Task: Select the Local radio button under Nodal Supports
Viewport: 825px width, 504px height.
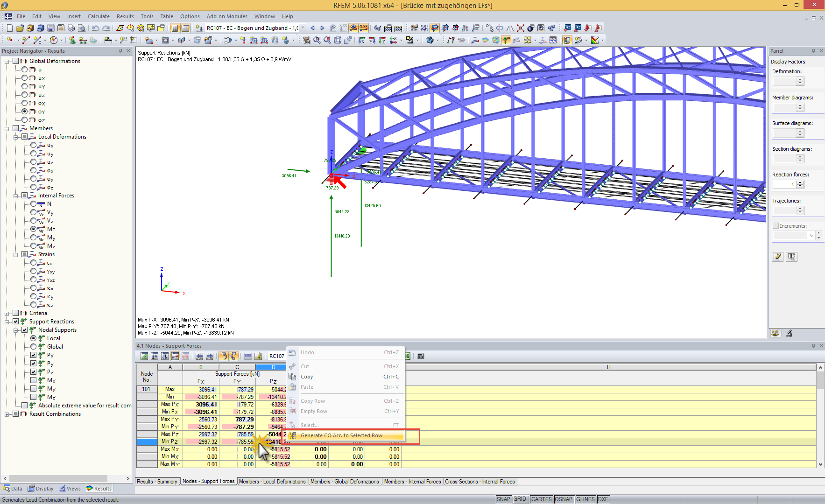Action: click(34, 338)
